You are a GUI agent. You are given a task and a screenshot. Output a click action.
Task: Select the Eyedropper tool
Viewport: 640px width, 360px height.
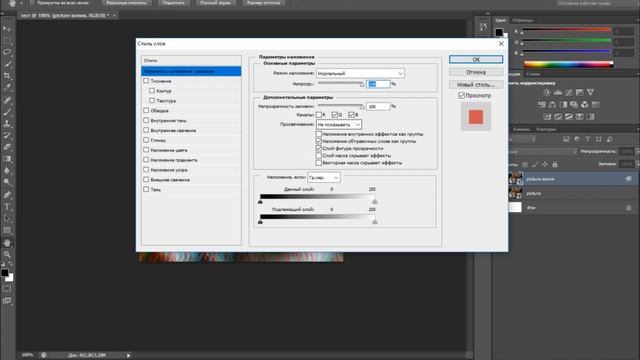click(7, 87)
